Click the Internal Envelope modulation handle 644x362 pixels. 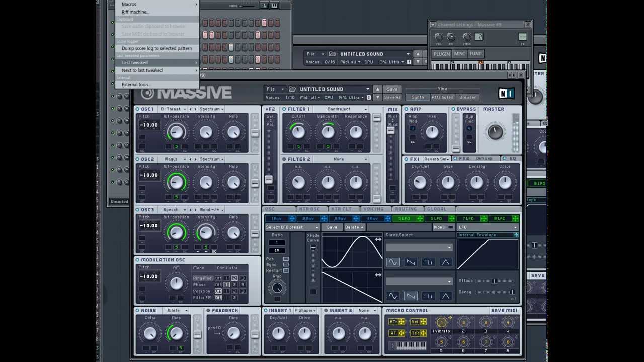coord(516,235)
